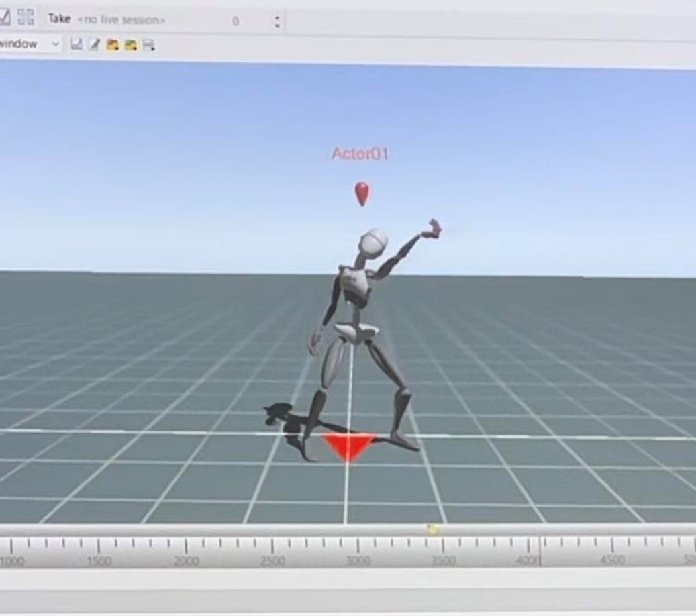Screen dimensions: 696x616
Task: Click the checkmark icon in top toolbar
Action: (5, 17)
